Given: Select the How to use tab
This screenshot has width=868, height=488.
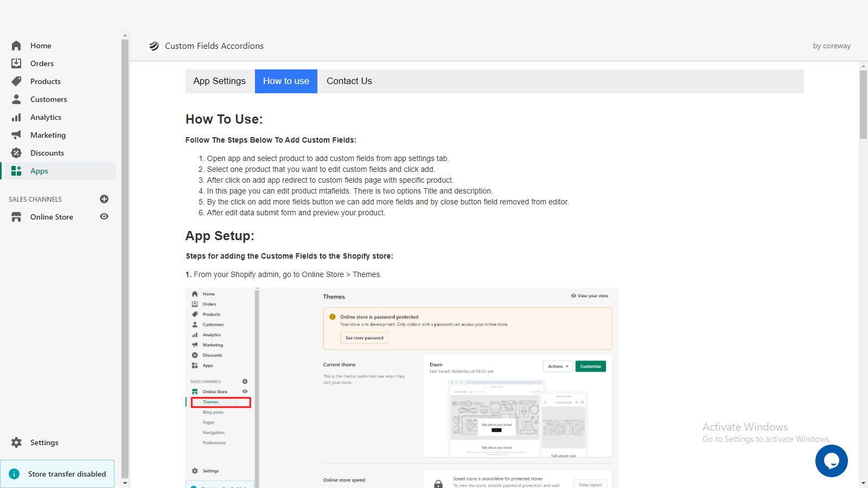Looking at the screenshot, I should click(x=286, y=81).
